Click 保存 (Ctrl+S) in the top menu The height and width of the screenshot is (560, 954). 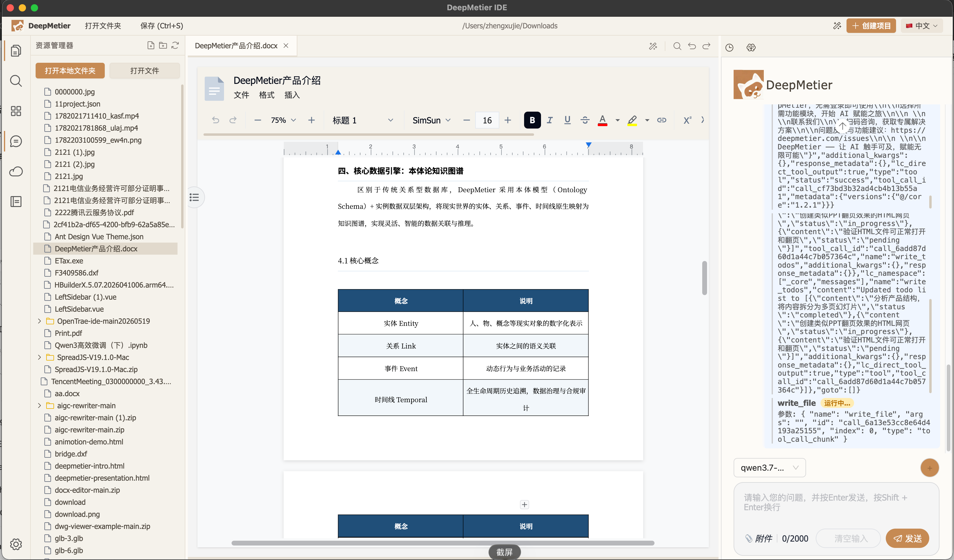point(162,26)
